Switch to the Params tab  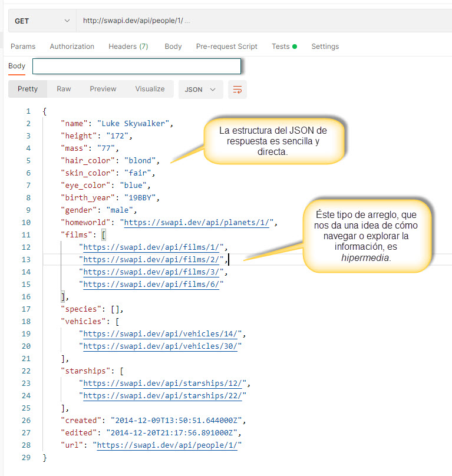pyautogui.click(x=24, y=46)
